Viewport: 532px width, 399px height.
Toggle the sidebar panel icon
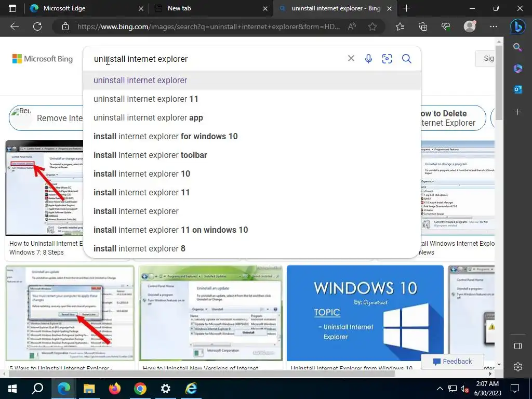pos(518,345)
